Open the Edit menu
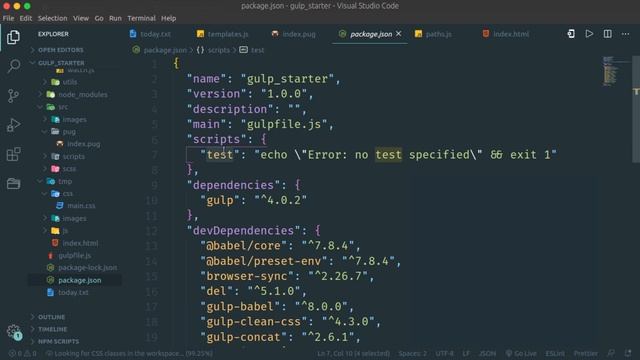Viewport: 640px width, 360px height. click(25, 18)
